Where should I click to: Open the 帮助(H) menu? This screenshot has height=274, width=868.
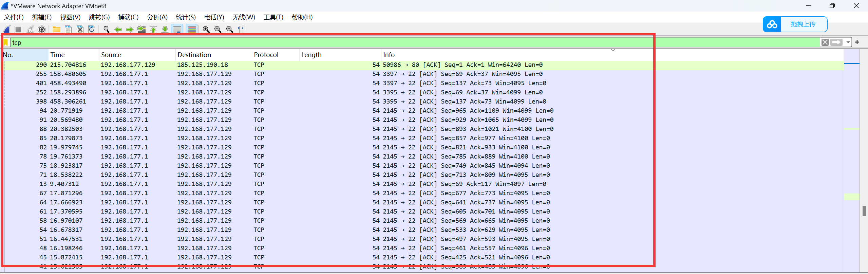point(302,17)
